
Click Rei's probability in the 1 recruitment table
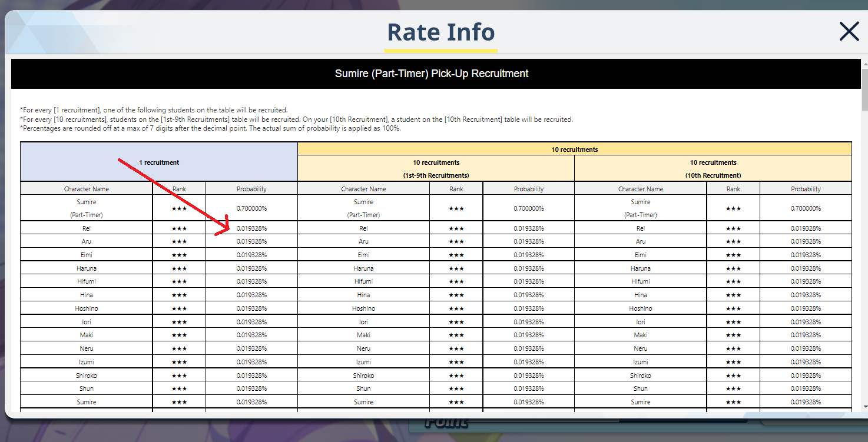pos(251,228)
